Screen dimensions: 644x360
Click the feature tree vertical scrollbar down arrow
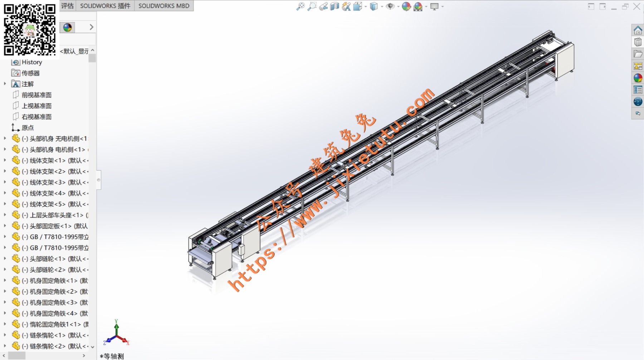(x=93, y=347)
